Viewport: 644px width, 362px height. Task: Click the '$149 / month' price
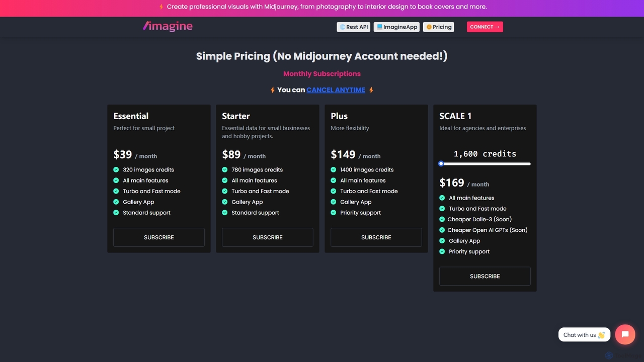pos(356,155)
